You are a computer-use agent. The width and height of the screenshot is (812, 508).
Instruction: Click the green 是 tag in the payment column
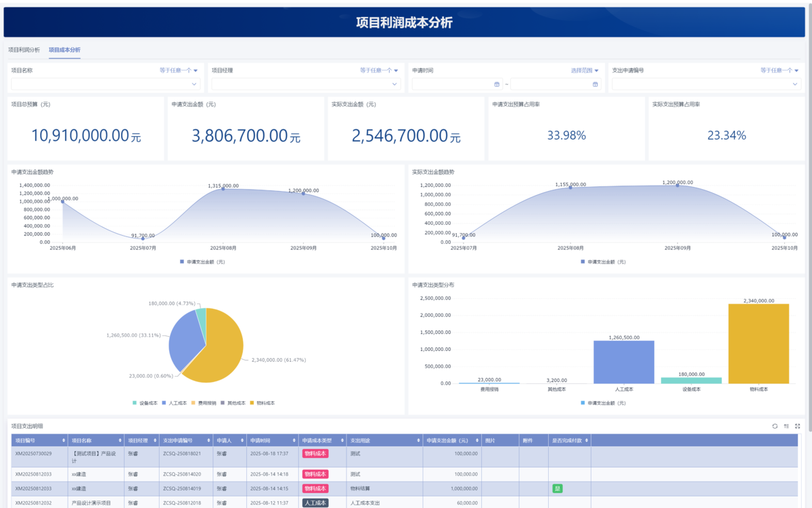[558, 488]
